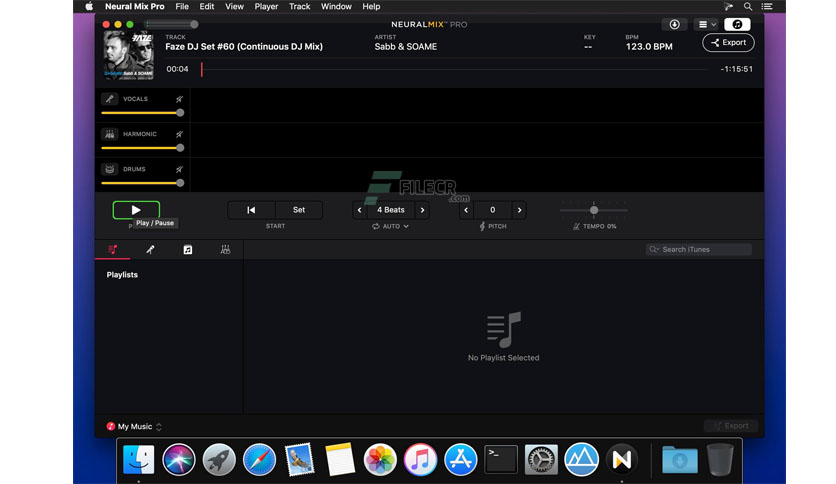Click the playhead on the track timeline
Viewport: 836px width, 484px height.
pyautogui.click(x=202, y=69)
